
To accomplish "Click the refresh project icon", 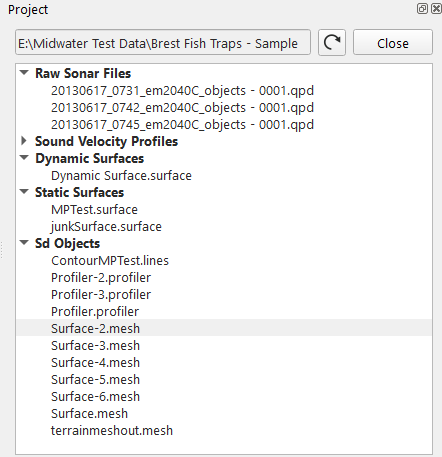I will pyautogui.click(x=332, y=43).
